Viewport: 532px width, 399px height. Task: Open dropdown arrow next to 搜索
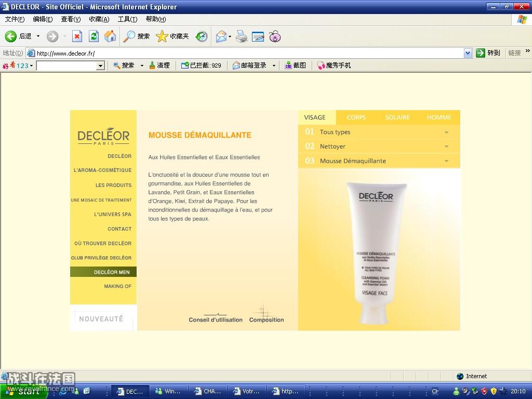(x=142, y=65)
